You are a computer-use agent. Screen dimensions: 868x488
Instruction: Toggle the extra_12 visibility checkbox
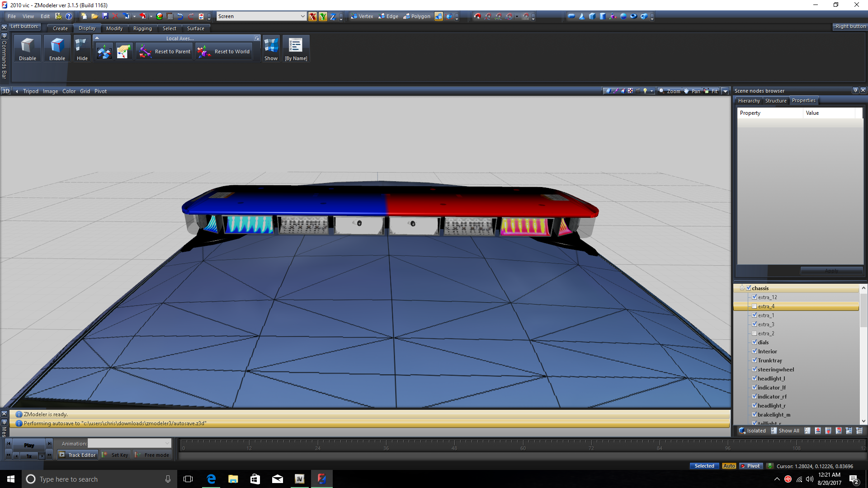click(755, 297)
